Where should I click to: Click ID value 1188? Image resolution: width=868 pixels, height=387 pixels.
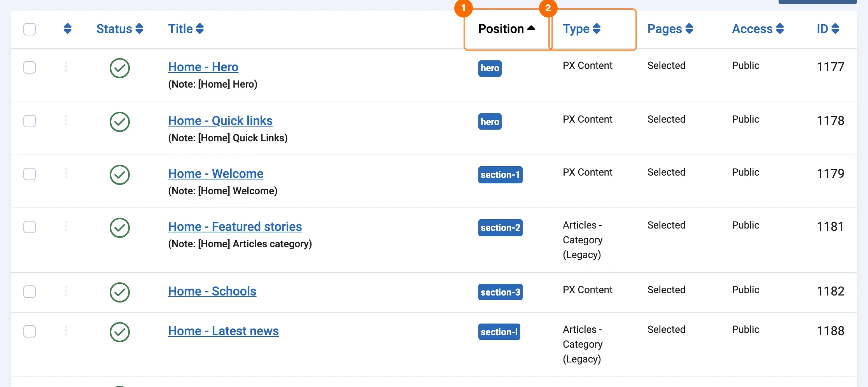830,331
